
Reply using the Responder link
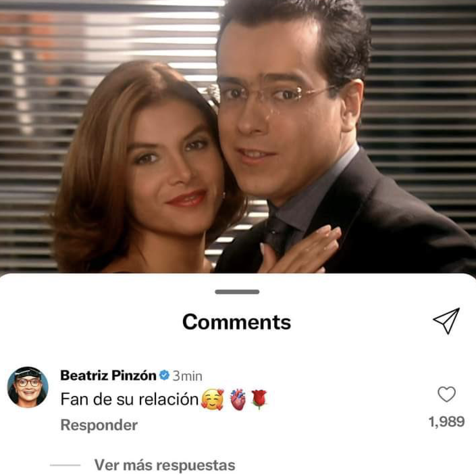[99, 425]
